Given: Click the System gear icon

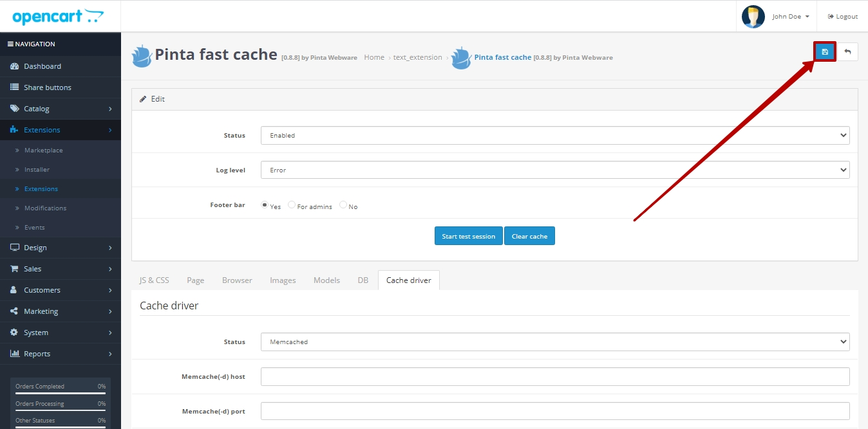Looking at the screenshot, I should click(14, 333).
